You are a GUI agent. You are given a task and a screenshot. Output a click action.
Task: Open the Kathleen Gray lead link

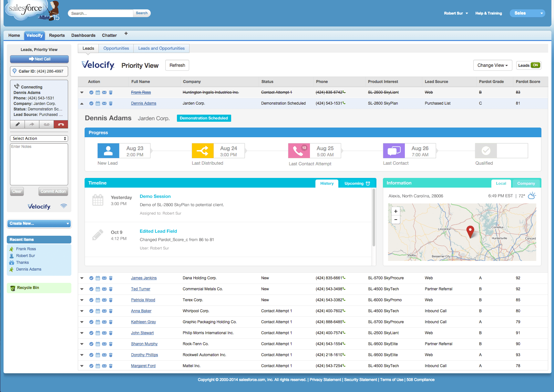(143, 322)
